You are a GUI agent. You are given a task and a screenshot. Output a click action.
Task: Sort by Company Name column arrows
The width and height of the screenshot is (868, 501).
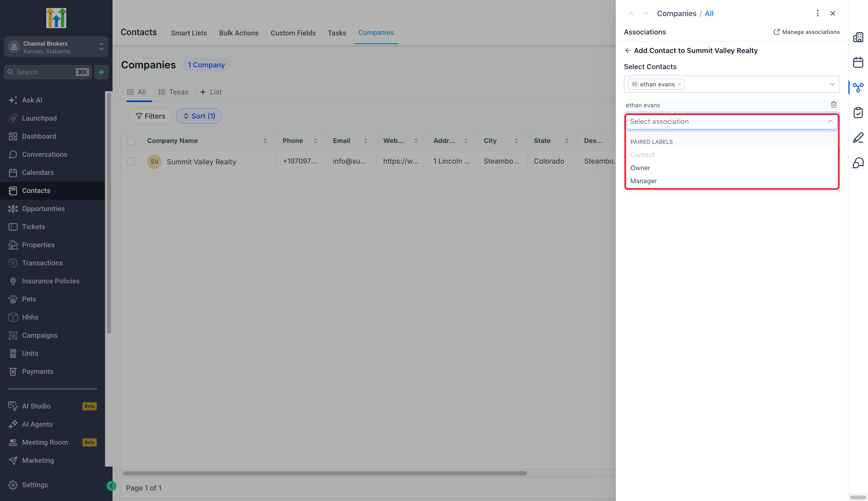click(x=265, y=141)
